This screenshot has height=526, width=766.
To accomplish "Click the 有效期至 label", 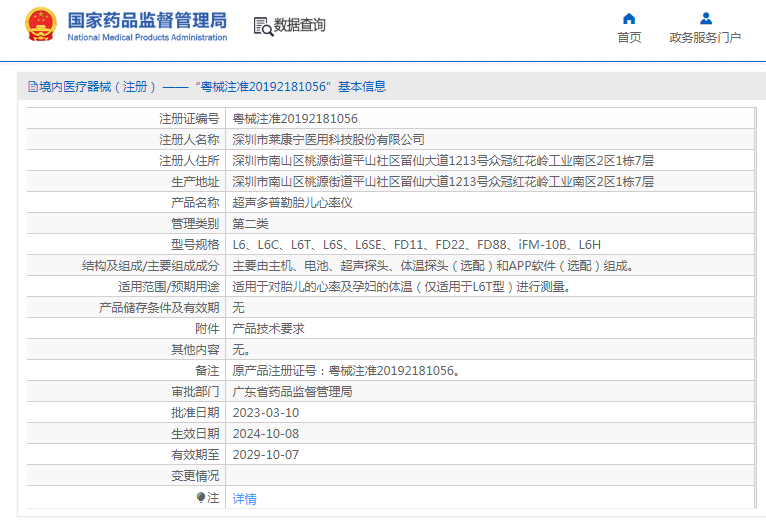I will pyautogui.click(x=195, y=455).
